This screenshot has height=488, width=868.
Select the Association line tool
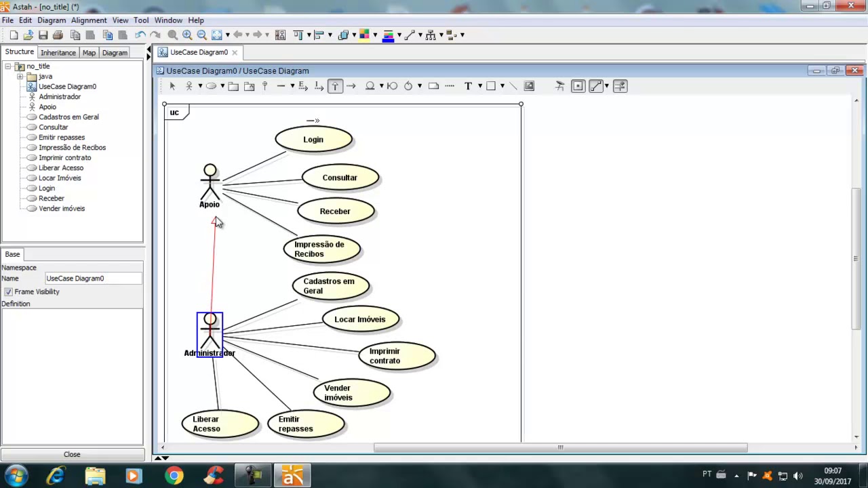[x=281, y=86]
